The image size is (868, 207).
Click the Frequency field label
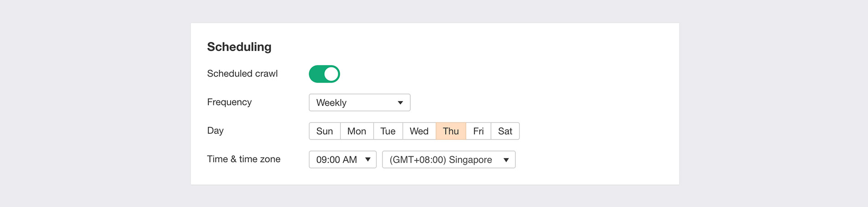click(229, 102)
